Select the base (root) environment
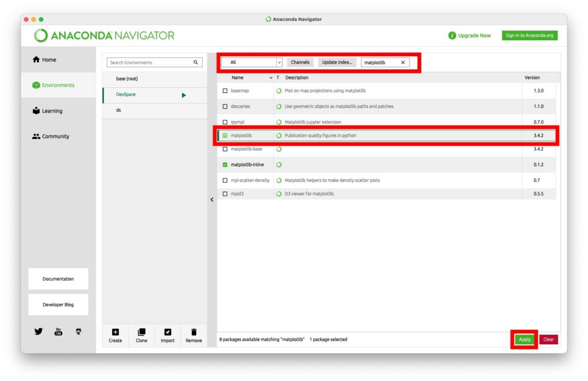588x381 pixels. coord(154,79)
